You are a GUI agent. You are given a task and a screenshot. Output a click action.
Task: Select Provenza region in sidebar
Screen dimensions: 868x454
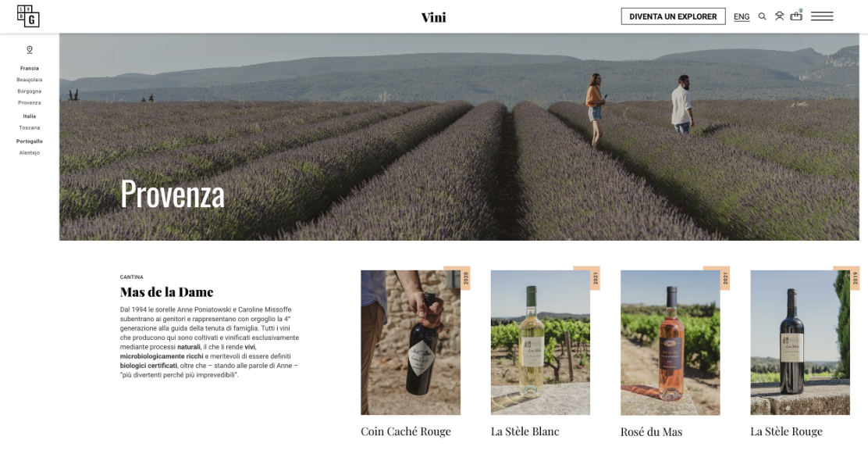[x=30, y=102]
